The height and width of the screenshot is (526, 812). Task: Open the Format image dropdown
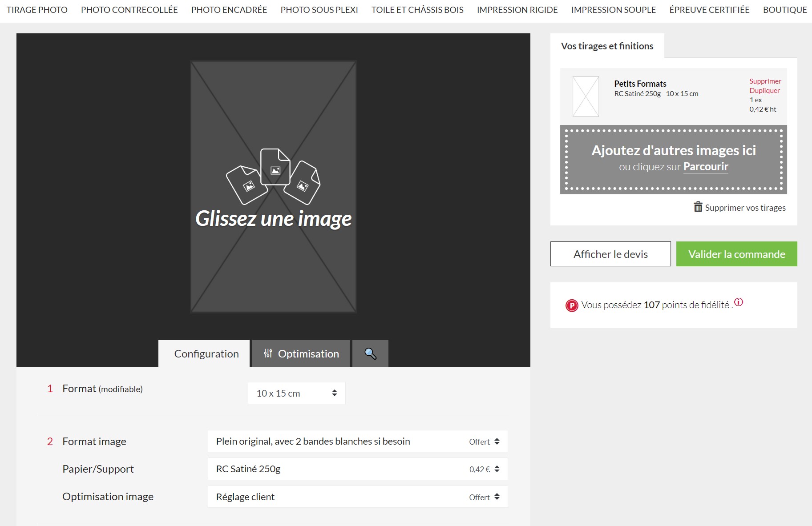(356, 442)
